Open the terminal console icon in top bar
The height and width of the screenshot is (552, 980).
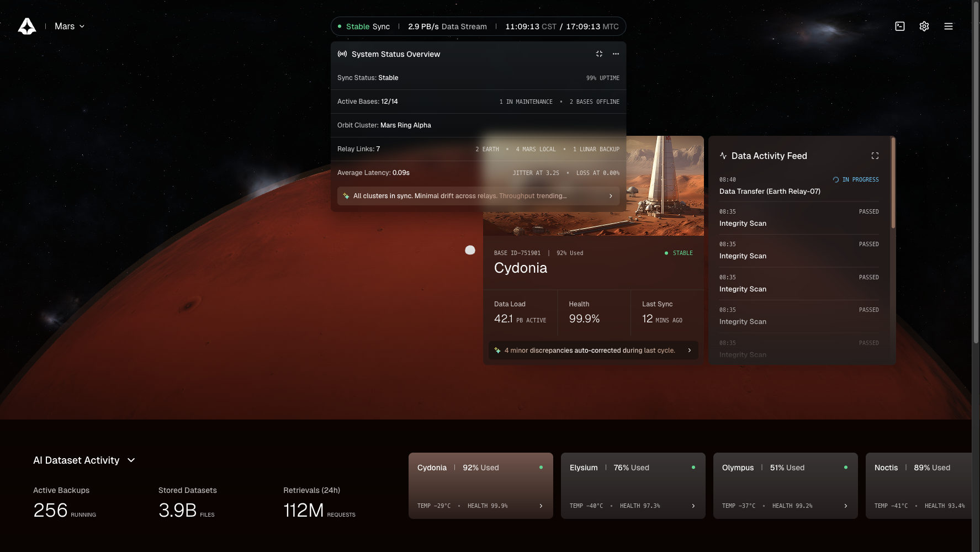click(900, 26)
